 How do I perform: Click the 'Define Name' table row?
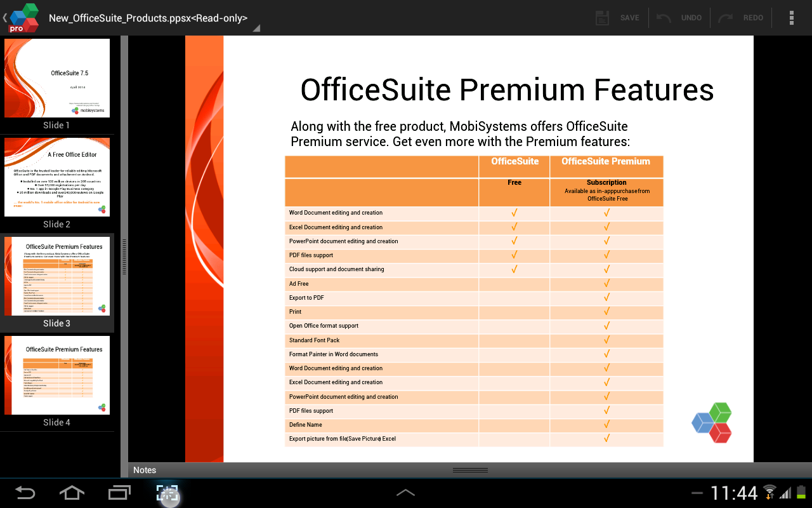(474, 425)
